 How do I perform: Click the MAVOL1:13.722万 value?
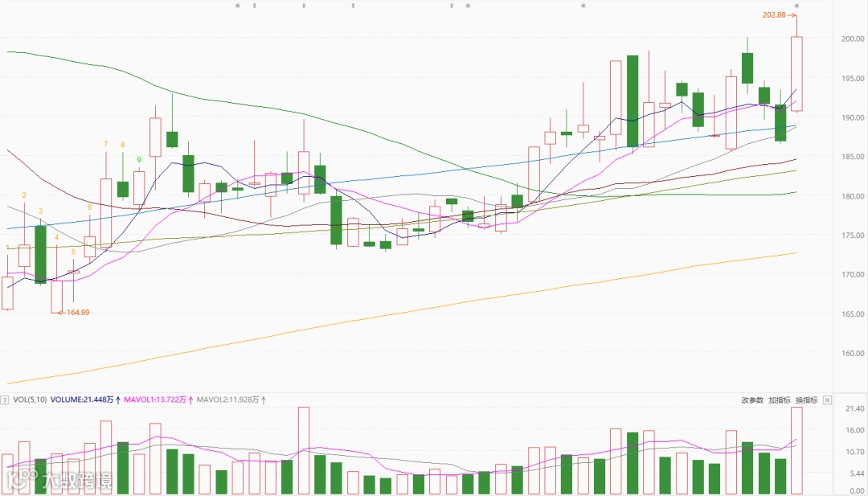(155, 400)
